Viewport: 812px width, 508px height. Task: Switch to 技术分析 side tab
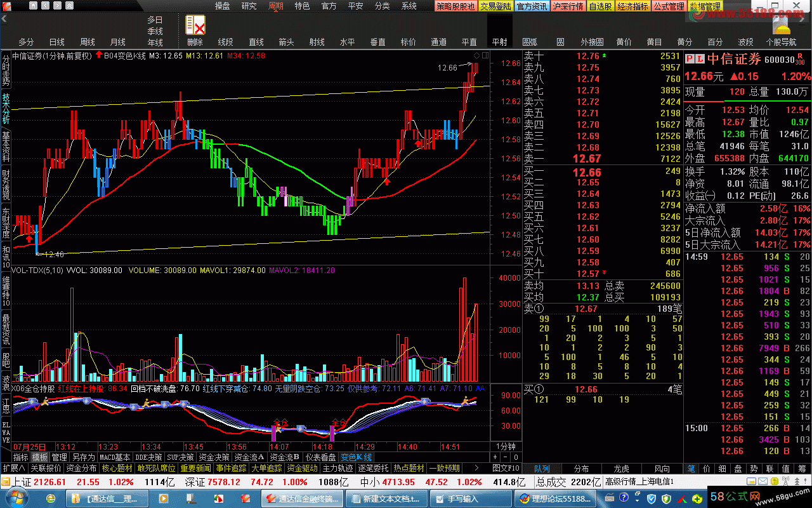click(6, 109)
